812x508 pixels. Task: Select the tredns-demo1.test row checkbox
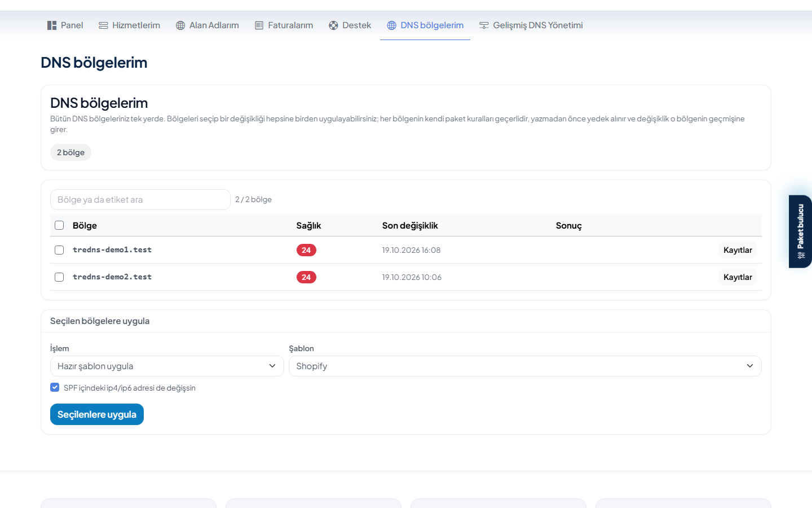[x=59, y=250]
